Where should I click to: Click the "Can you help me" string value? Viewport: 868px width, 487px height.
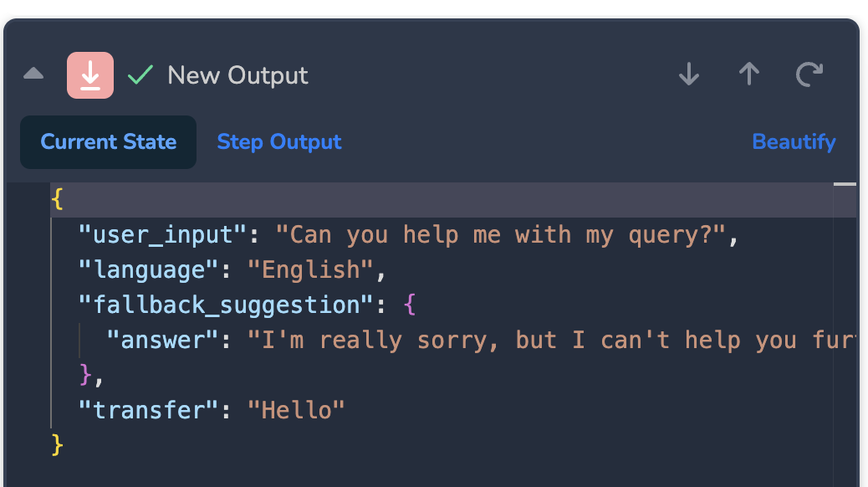pos(507,235)
